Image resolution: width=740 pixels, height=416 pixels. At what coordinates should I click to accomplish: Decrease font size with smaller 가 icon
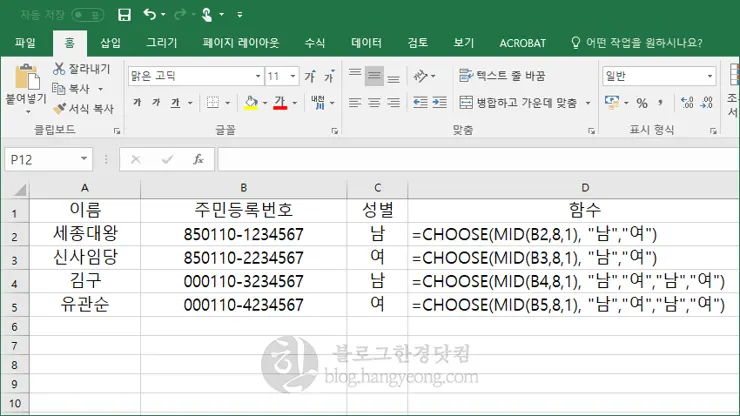click(x=329, y=76)
